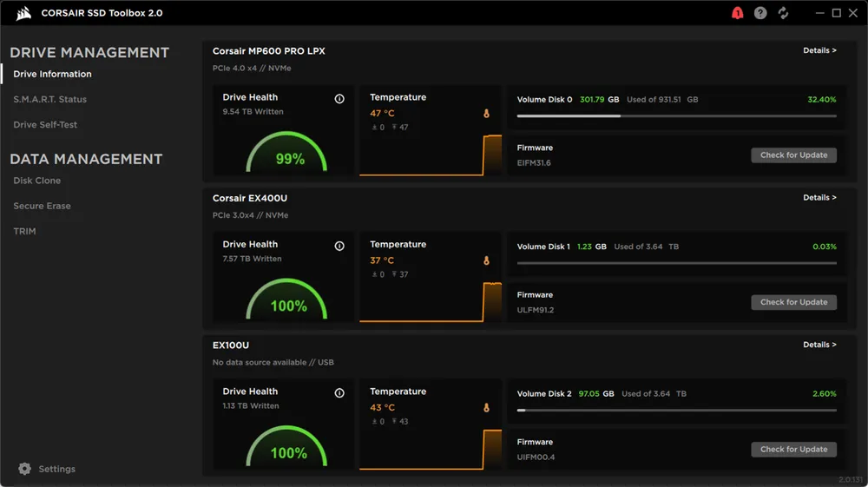Click Drive Health info icon for EX400U
This screenshot has width=868, height=487.
pos(339,247)
